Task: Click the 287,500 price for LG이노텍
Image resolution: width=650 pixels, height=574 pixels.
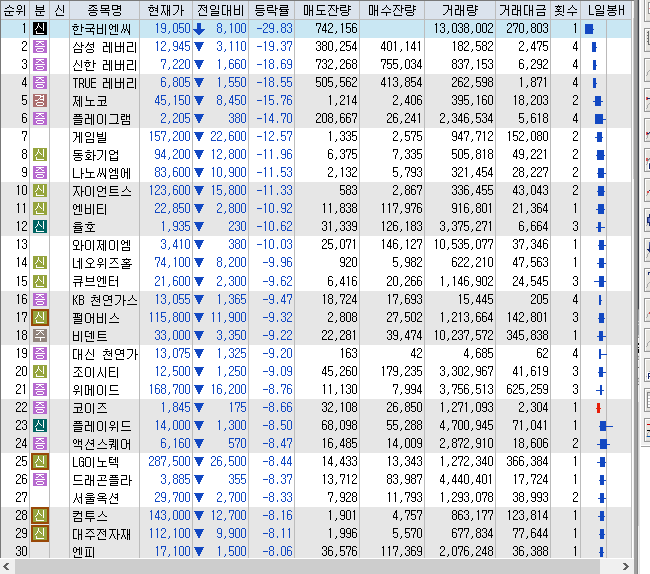Action: 170,461
